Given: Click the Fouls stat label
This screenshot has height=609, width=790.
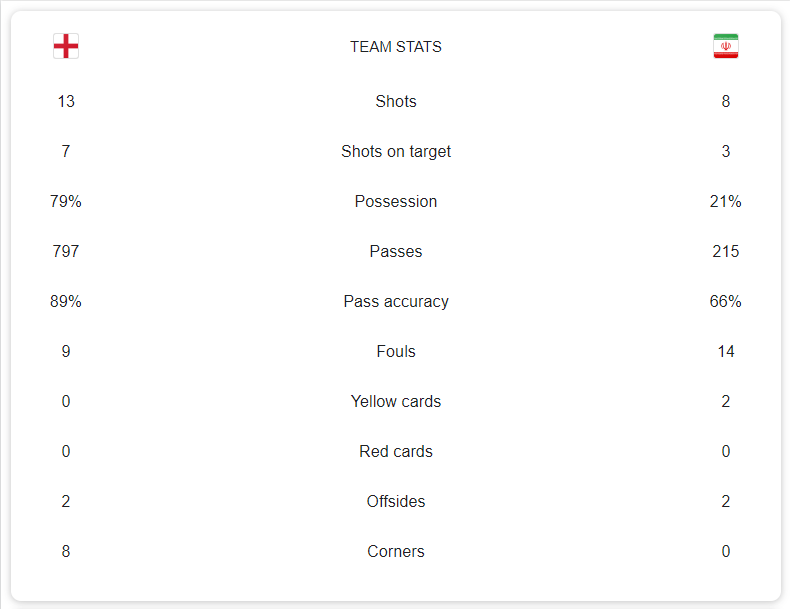Looking at the screenshot, I should tap(396, 351).
